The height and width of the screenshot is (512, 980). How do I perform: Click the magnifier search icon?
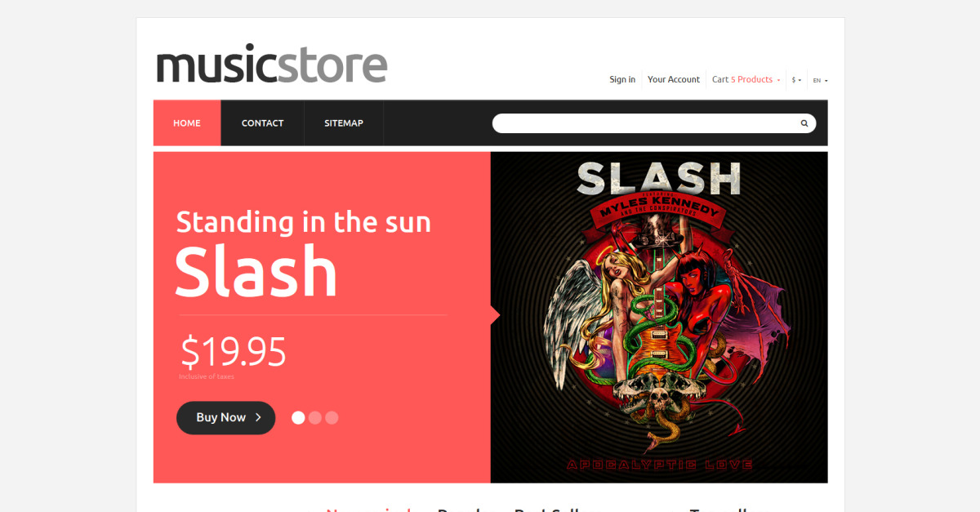[x=804, y=123]
